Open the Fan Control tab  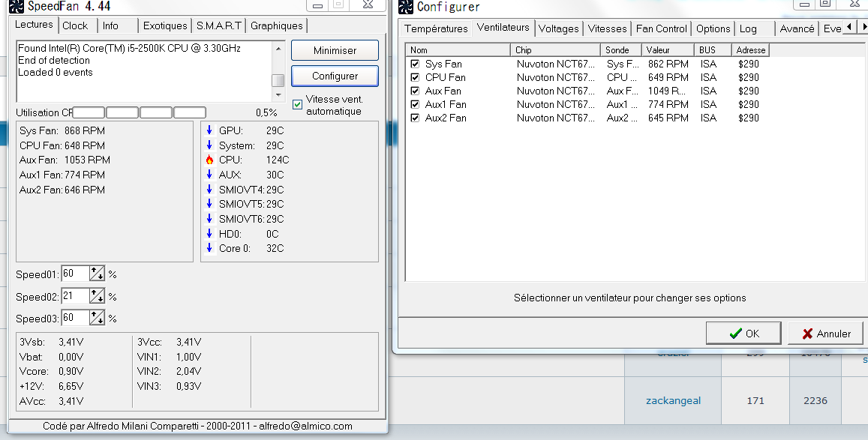coord(661,28)
